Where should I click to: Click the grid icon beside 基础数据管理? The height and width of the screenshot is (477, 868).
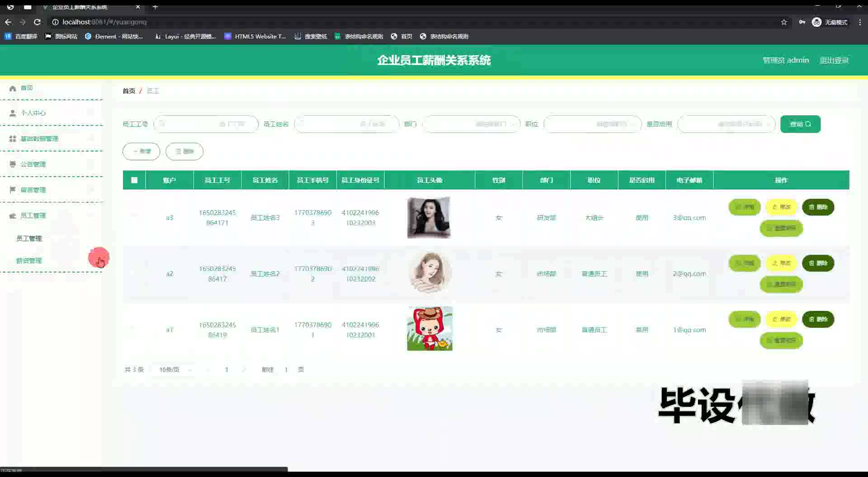click(13, 139)
